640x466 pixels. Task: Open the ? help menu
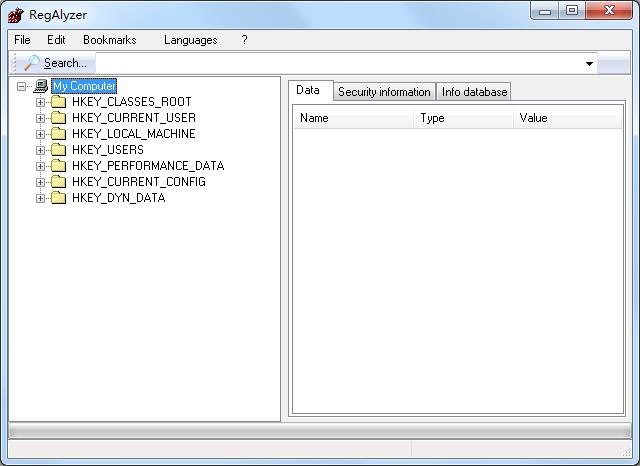coord(244,40)
